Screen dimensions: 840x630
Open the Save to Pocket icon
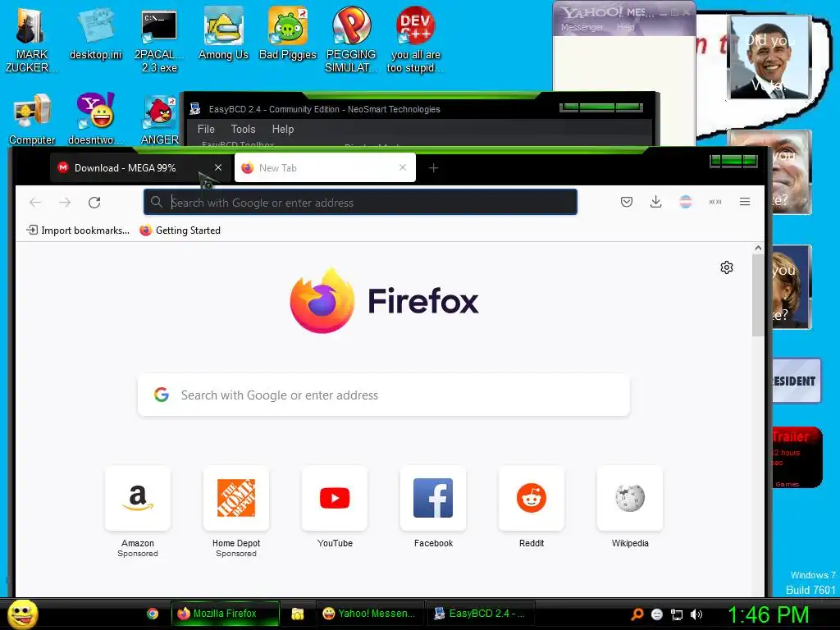626,202
